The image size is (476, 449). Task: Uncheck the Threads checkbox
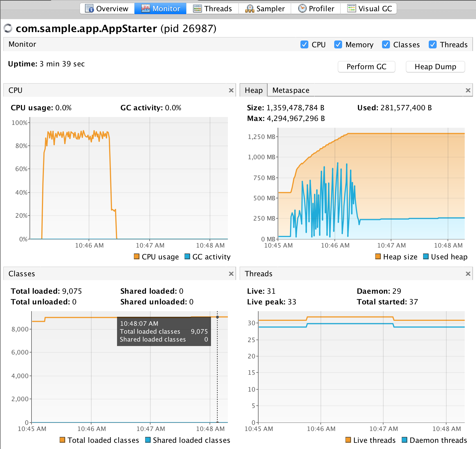[433, 44]
